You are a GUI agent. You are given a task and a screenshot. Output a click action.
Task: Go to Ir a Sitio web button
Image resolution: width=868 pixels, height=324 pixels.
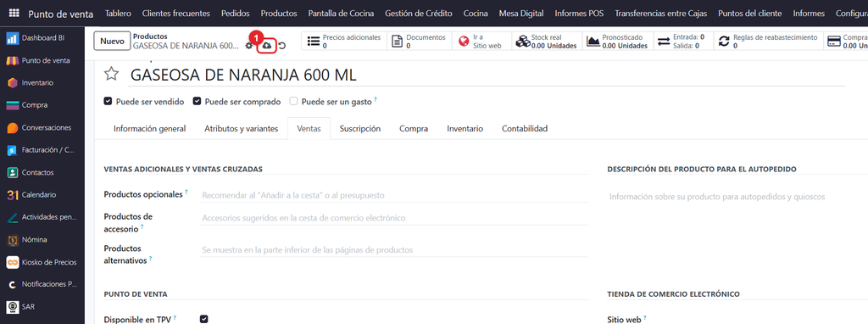pos(481,42)
